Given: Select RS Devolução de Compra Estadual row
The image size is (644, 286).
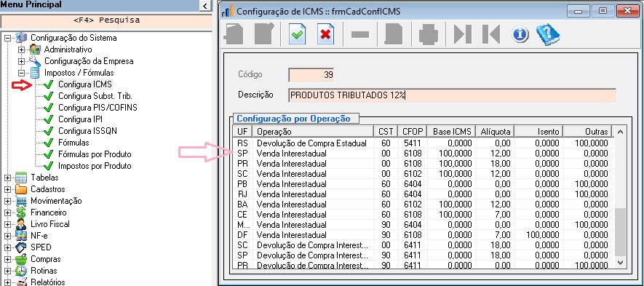Looking at the screenshot, I should click(423, 143).
